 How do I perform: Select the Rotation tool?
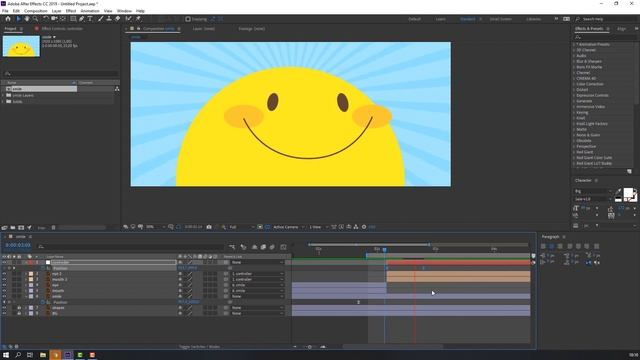(x=46, y=19)
